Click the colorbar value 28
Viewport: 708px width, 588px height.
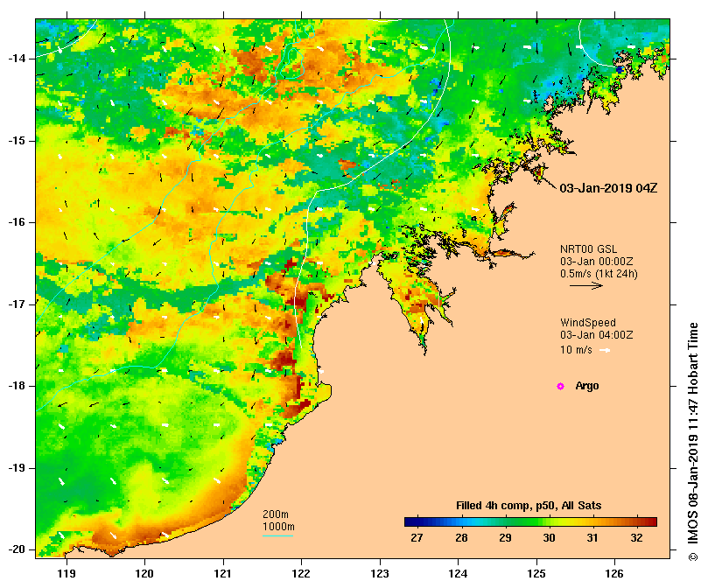pyautogui.click(x=461, y=538)
